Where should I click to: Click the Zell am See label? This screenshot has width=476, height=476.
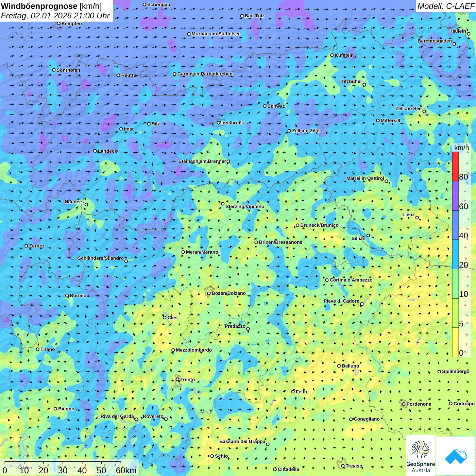(408, 108)
